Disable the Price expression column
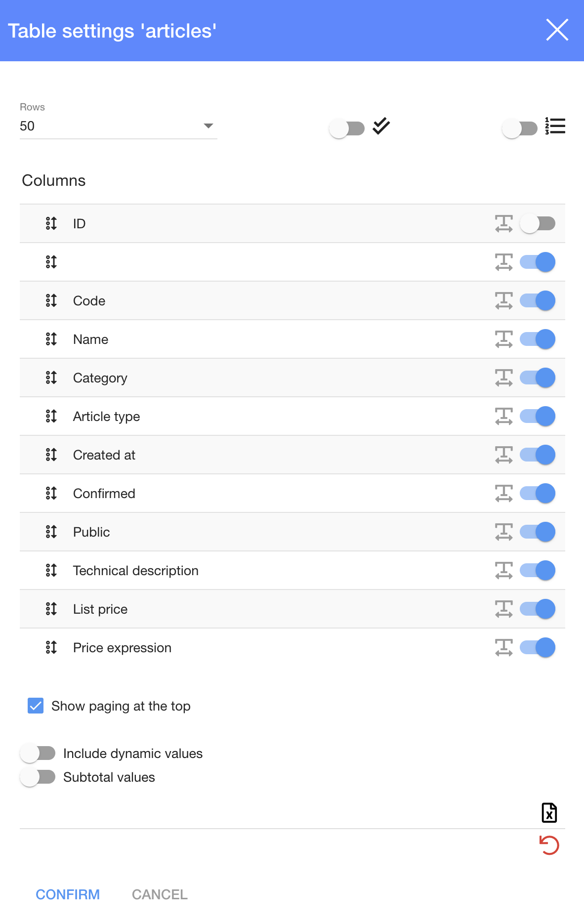Screen dimensions: 584x924 click(x=537, y=647)
